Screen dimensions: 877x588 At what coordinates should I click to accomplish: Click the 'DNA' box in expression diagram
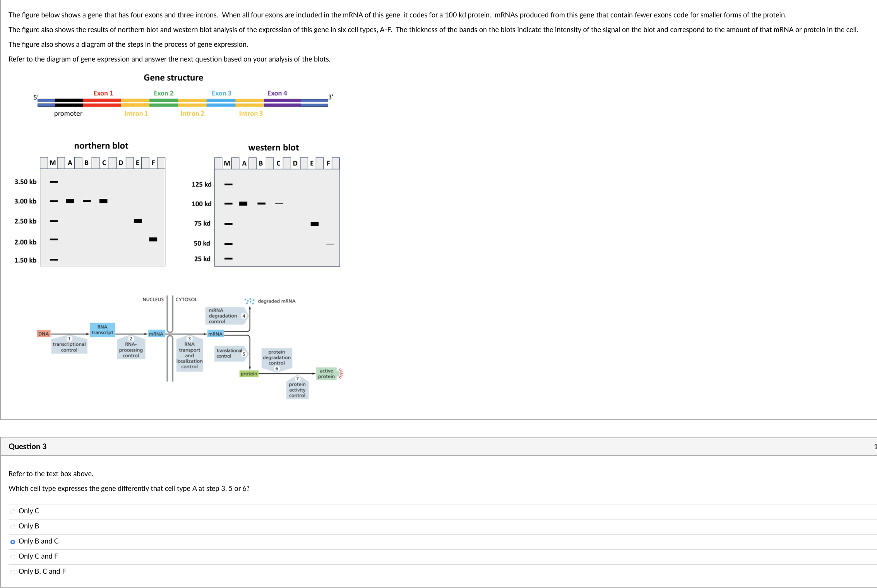44,334
